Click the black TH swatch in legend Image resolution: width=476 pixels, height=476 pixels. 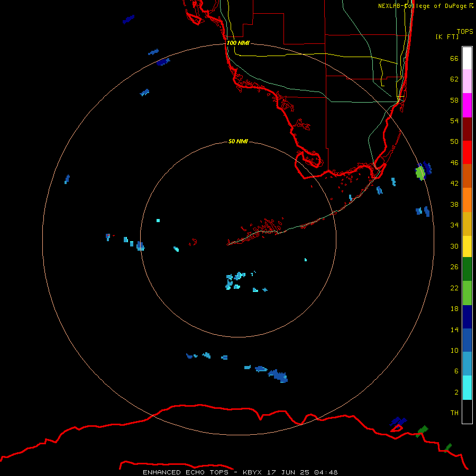tap(467, 411)
